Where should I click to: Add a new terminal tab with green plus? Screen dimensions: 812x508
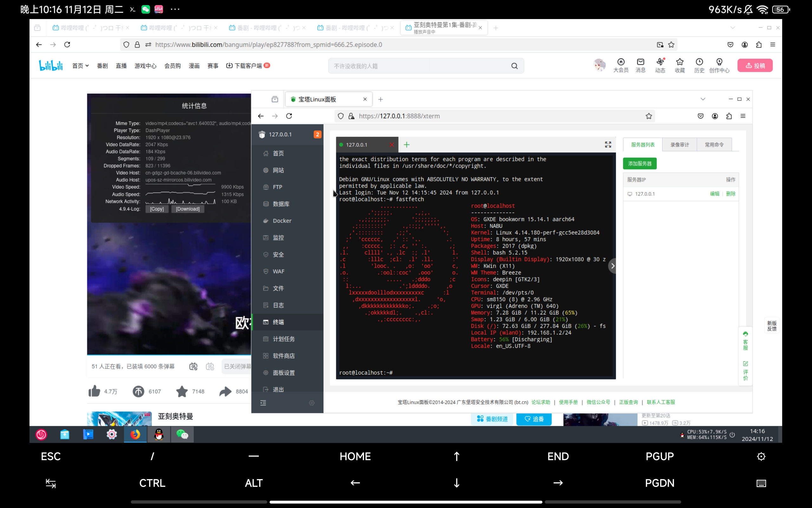[407, 145]
